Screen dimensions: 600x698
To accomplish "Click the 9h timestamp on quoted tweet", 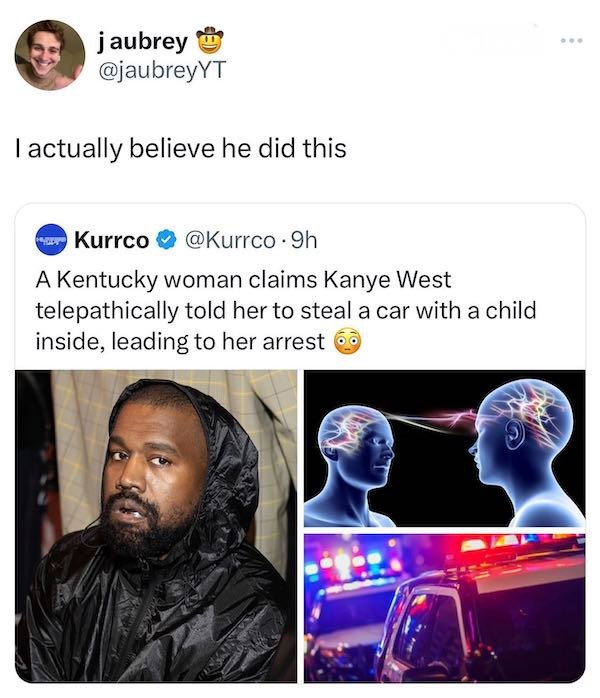I will coord(304,240).
